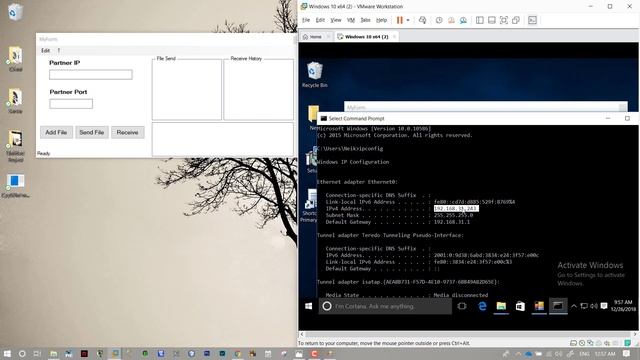Click the Partner IP input field in MyForm
640x360 pixels.
[x=91, y=74]
